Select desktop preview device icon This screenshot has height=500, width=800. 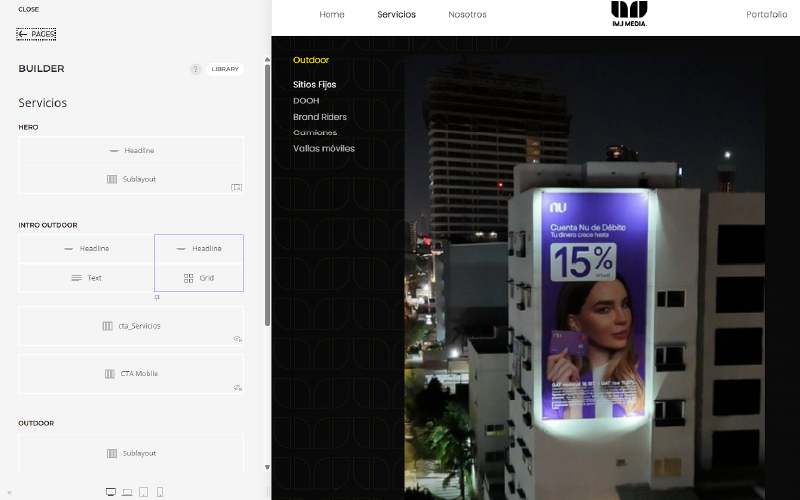(x=111, y=491)
